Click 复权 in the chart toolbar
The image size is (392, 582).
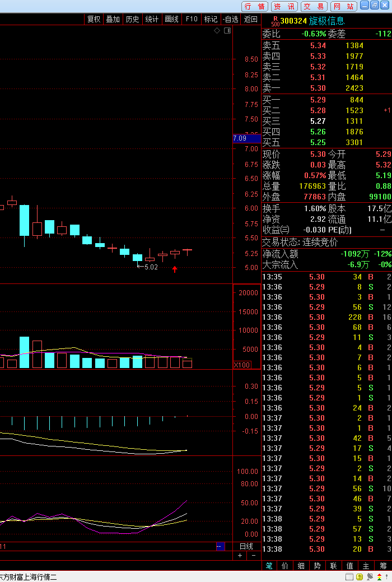coord(94,19)
